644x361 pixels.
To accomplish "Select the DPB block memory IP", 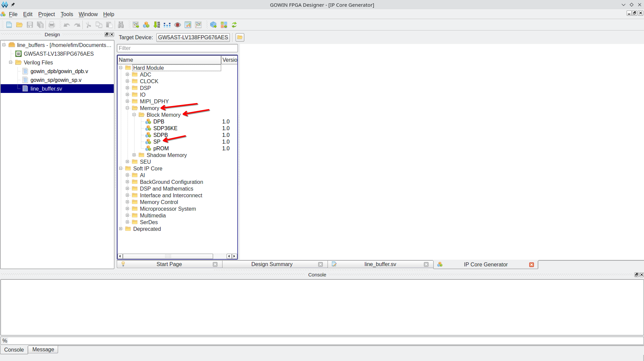I will point(159,121).
